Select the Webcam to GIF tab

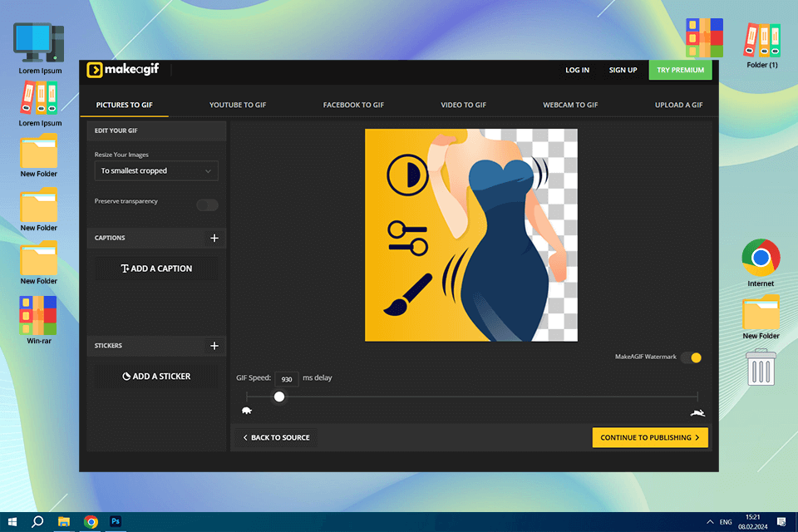pyautogui.click(x=570, y=105)
